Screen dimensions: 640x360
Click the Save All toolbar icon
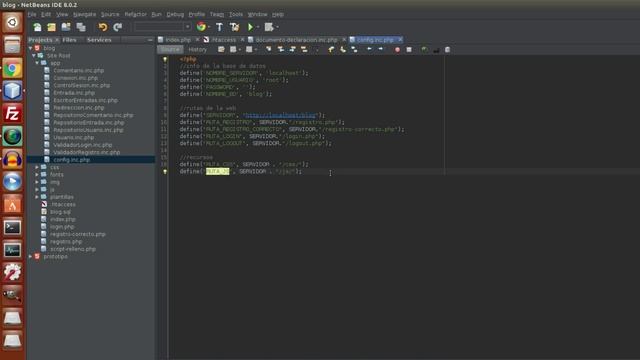(81, 27)
